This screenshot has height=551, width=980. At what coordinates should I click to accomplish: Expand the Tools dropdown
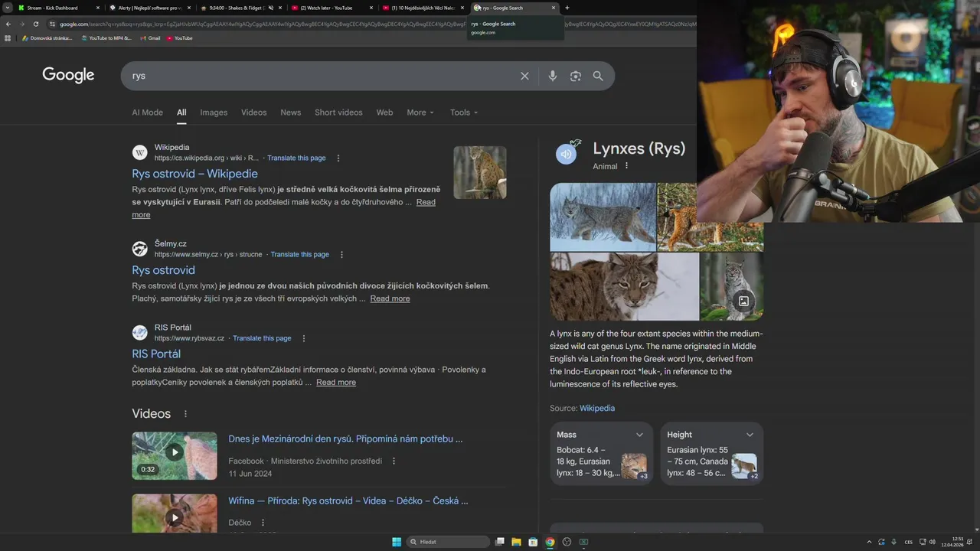point(464,112)
